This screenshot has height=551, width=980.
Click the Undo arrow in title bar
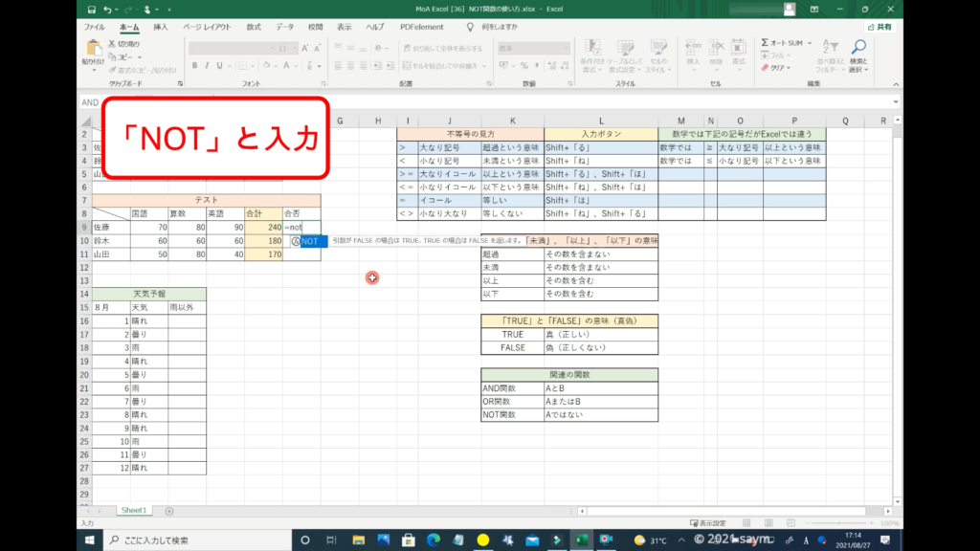[105, 9]
